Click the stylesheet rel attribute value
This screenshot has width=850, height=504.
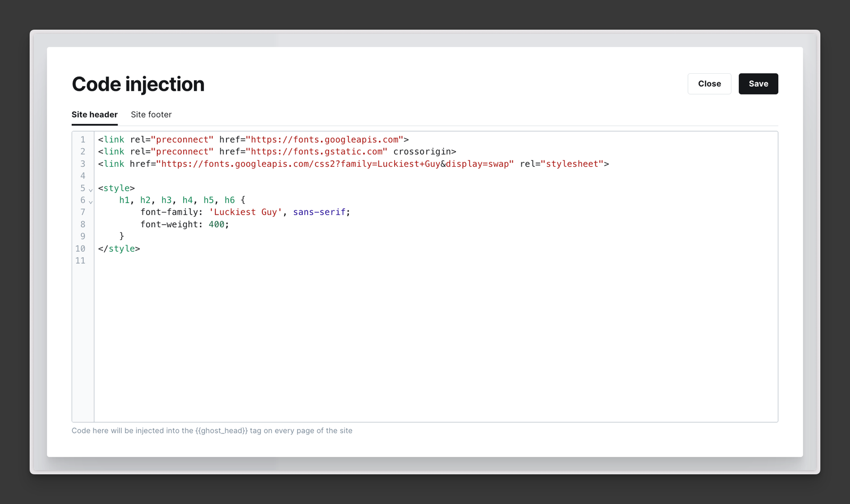click(573, 164)
